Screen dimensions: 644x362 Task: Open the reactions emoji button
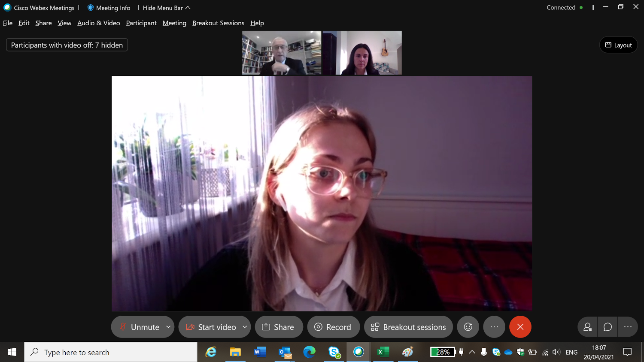[468, 327]
